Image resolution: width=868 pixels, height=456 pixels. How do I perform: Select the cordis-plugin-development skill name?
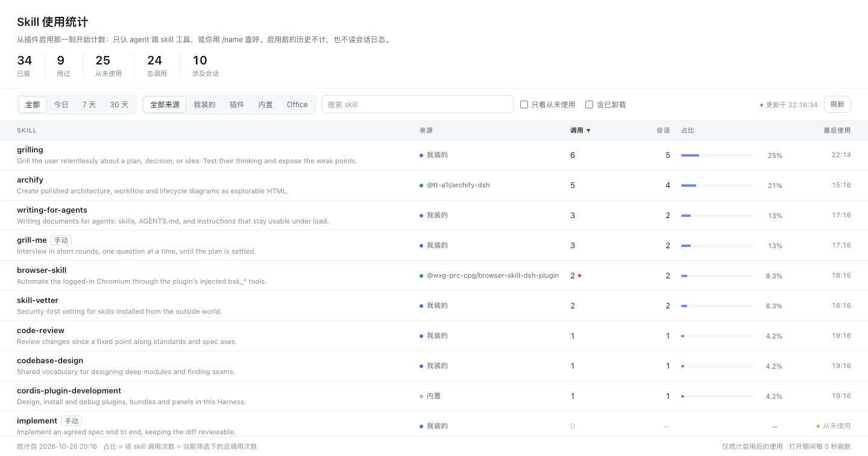point(69,390)
